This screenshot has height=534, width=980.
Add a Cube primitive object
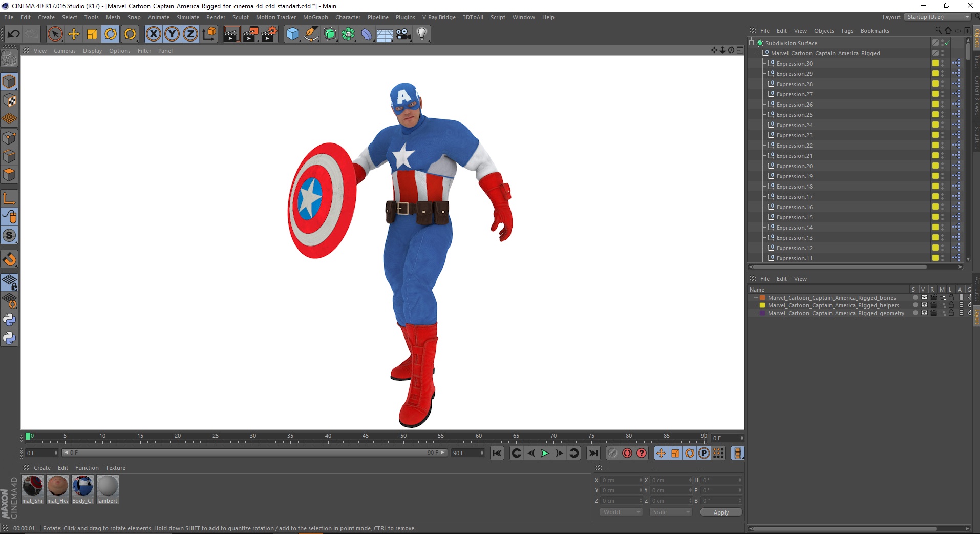coord(292,34)
